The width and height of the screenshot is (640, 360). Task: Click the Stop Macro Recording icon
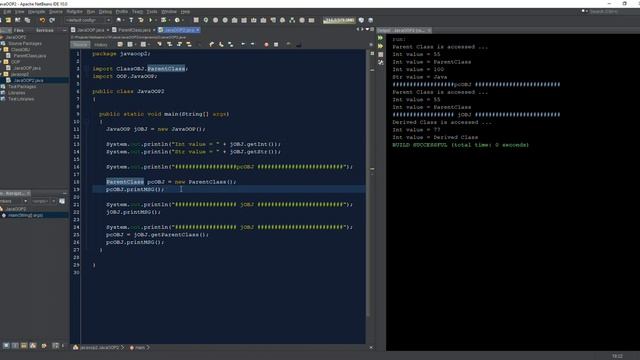(x=276, y=44)
